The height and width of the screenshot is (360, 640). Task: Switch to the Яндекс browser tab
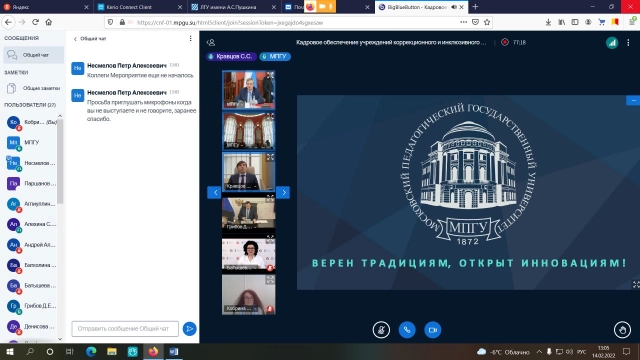pos(46,7)
